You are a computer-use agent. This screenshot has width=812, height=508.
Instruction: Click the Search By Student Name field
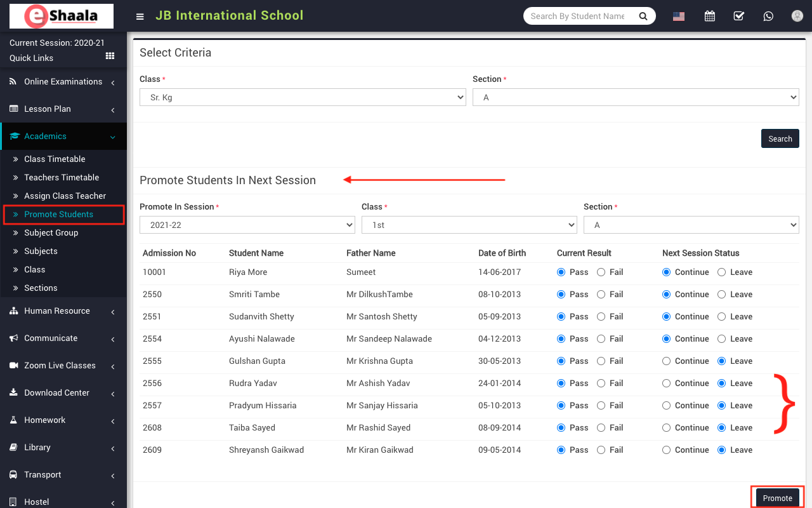(577, 17)
